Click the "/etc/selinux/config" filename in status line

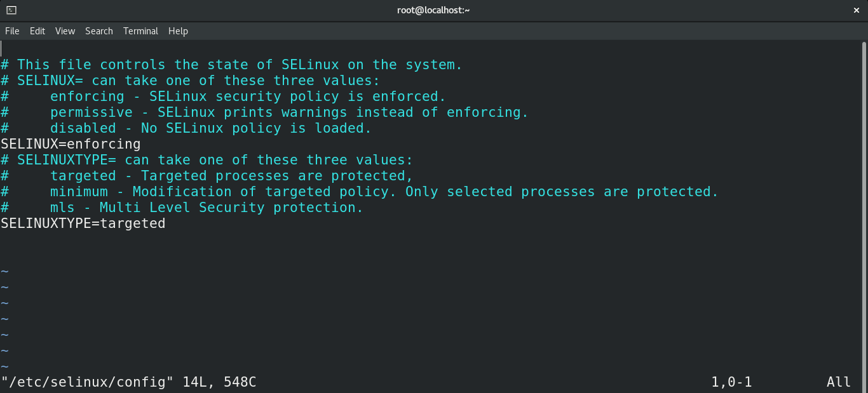click(x=88, y=382)
